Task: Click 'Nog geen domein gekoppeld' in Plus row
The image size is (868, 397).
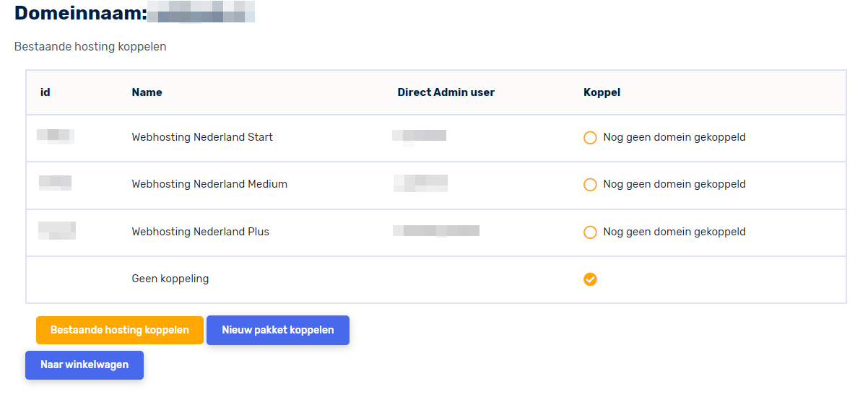Action: pos(674,232)
